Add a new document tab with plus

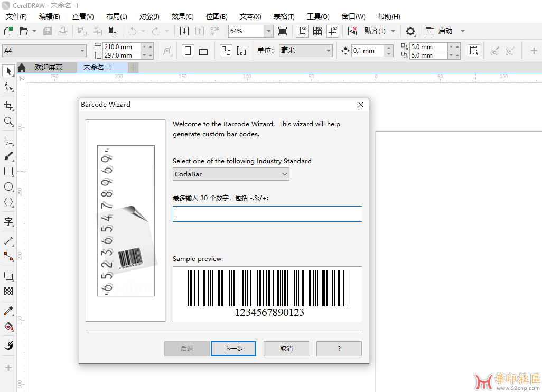[x=133, y=68]
